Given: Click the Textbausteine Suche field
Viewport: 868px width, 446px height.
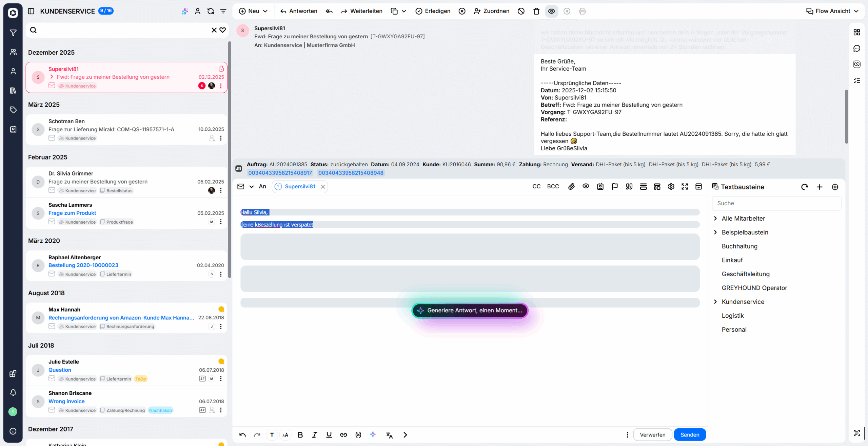Looking at the screenshot, I should point(776,203).
